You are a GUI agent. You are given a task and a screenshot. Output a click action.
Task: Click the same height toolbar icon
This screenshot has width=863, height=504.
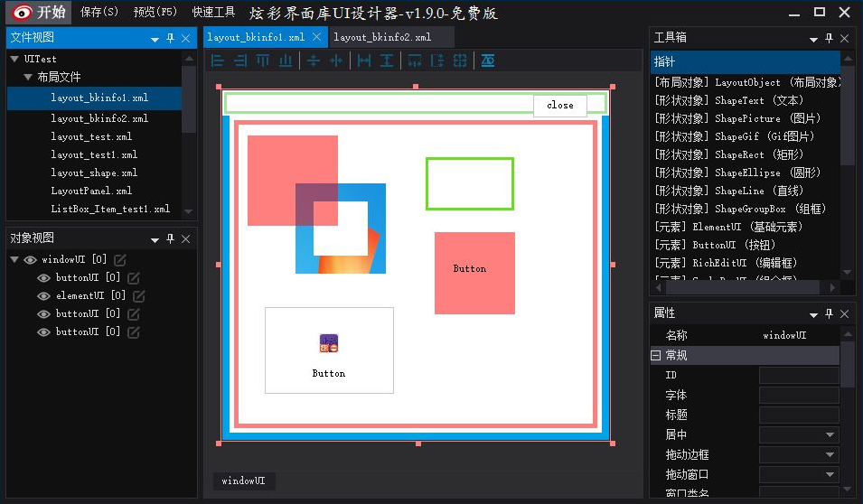click(387, 61)
